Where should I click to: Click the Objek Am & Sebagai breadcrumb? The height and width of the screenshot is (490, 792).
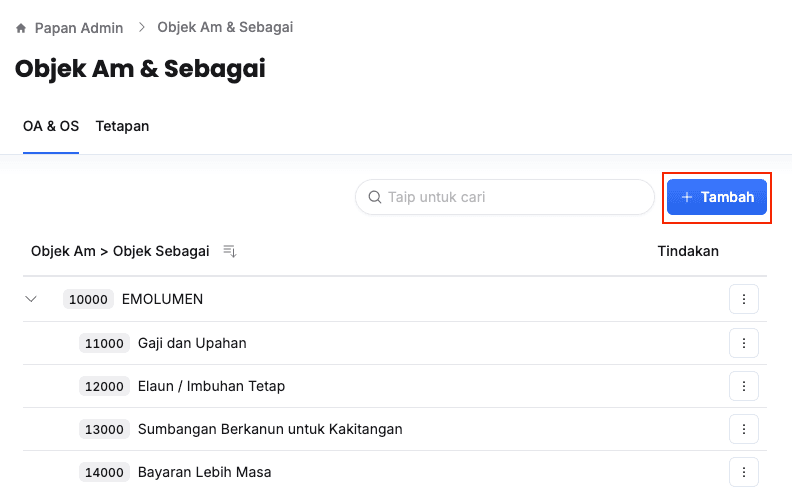225,28
